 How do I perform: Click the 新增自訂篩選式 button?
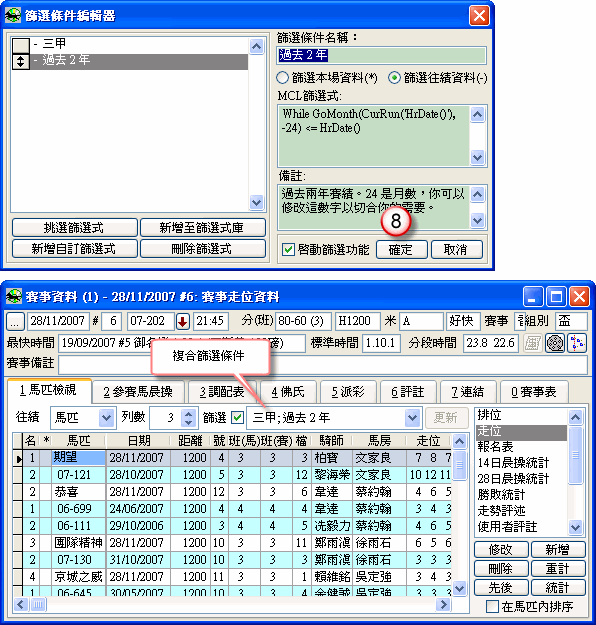(x=74, y=249)
